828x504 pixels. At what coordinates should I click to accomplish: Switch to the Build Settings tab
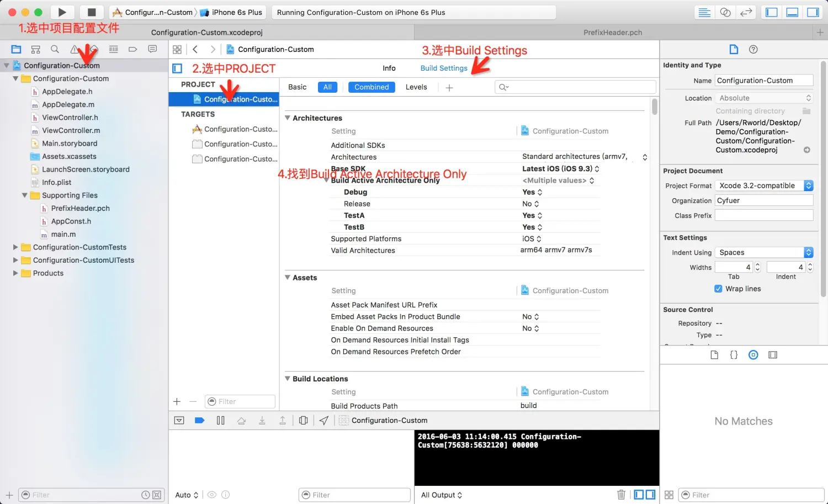coord(444,68)
